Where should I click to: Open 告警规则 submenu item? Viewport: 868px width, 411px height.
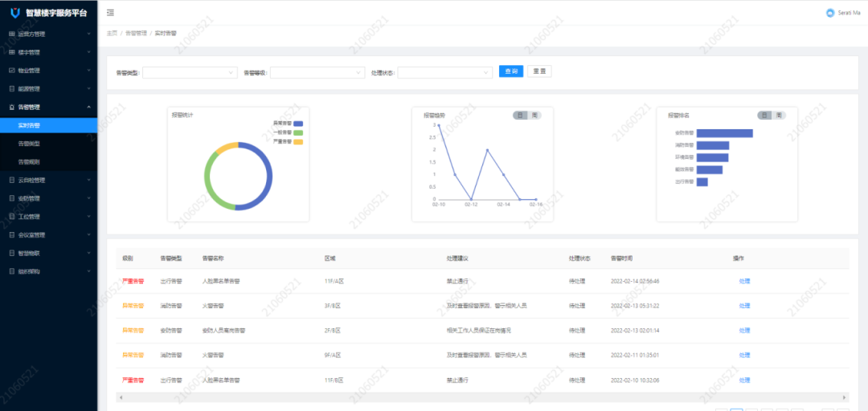(29, 161)
